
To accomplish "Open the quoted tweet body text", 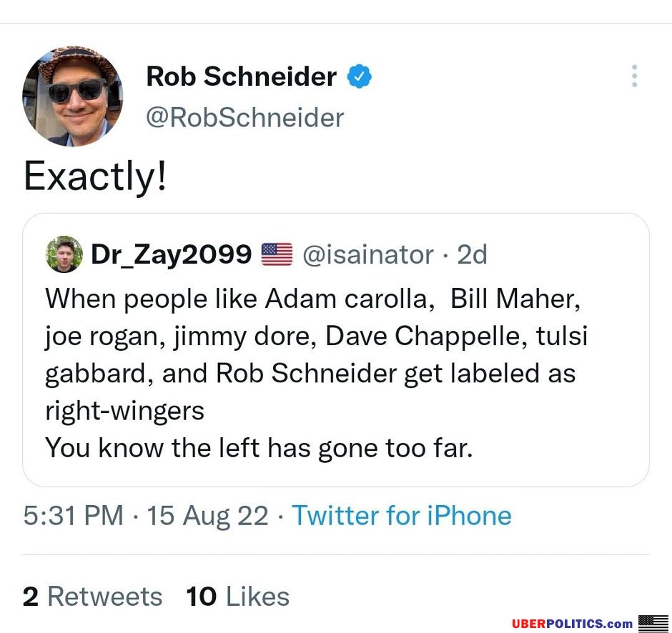I will point(316,373).
